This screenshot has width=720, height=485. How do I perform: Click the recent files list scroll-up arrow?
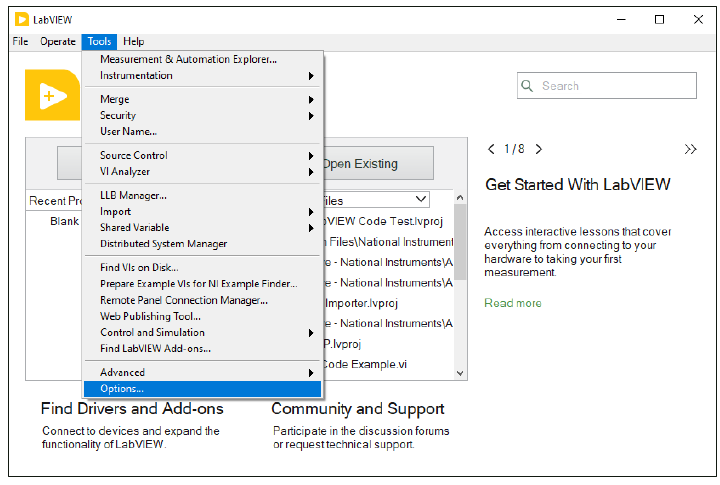pyautogui.click(x=460, y=197)
